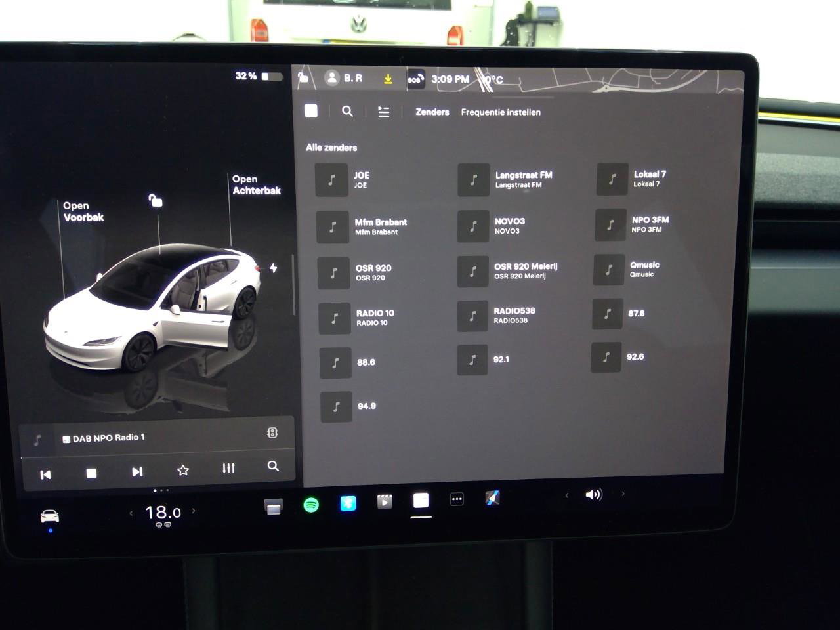Select the OSR 920 station
The height and width of the screenshot is (630, 840).
355,272
